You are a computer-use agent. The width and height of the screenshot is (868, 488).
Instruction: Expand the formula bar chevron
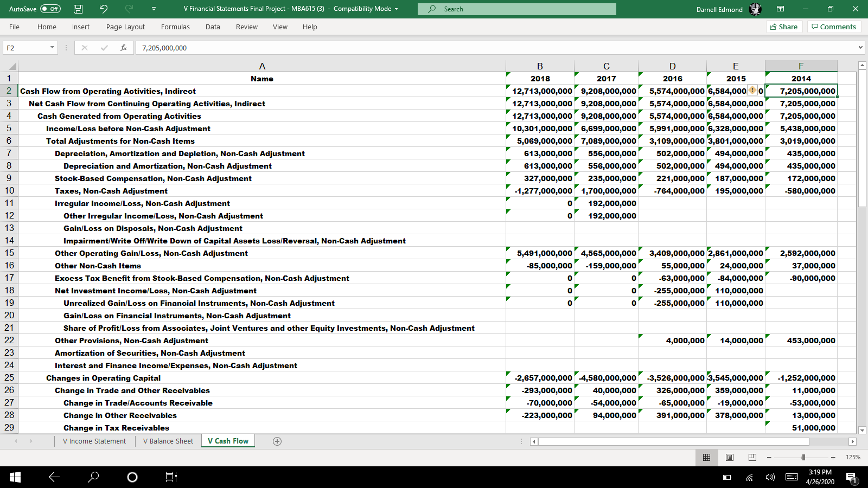point(860,48)
